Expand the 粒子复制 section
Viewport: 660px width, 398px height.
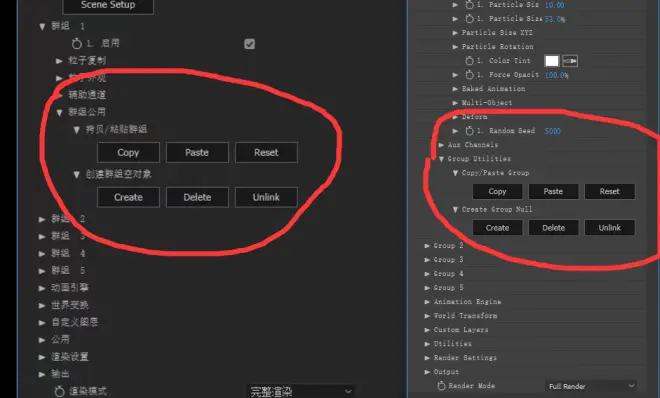pyautogui.click(x=59, y=61)
